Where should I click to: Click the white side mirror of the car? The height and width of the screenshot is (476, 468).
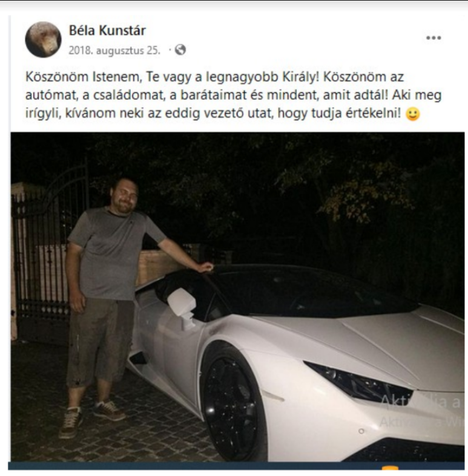(182, 304)
